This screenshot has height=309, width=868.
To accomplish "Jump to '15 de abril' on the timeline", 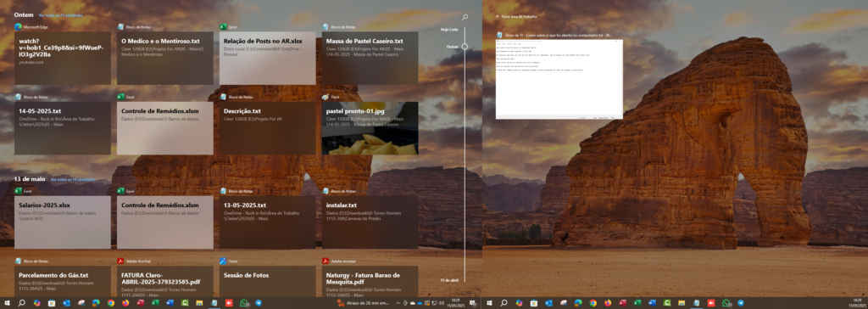I will pyautogui.click(x=449, y=280).
